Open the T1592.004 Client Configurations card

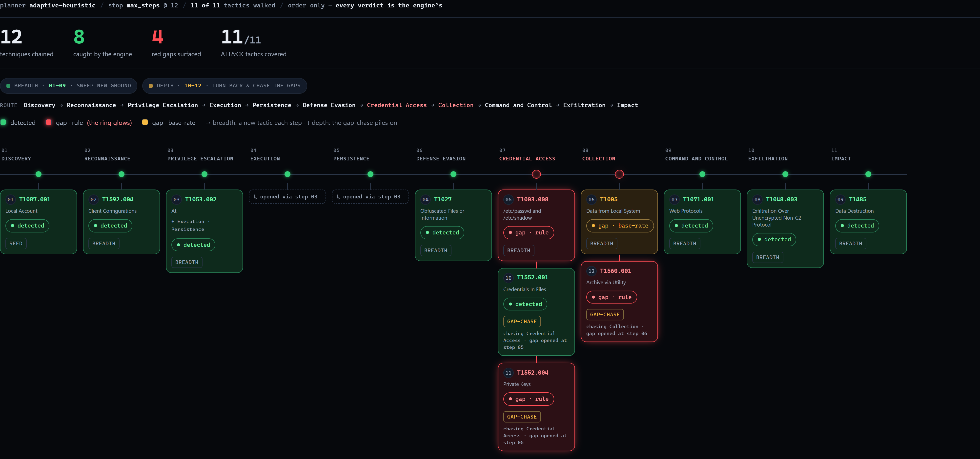121,222
